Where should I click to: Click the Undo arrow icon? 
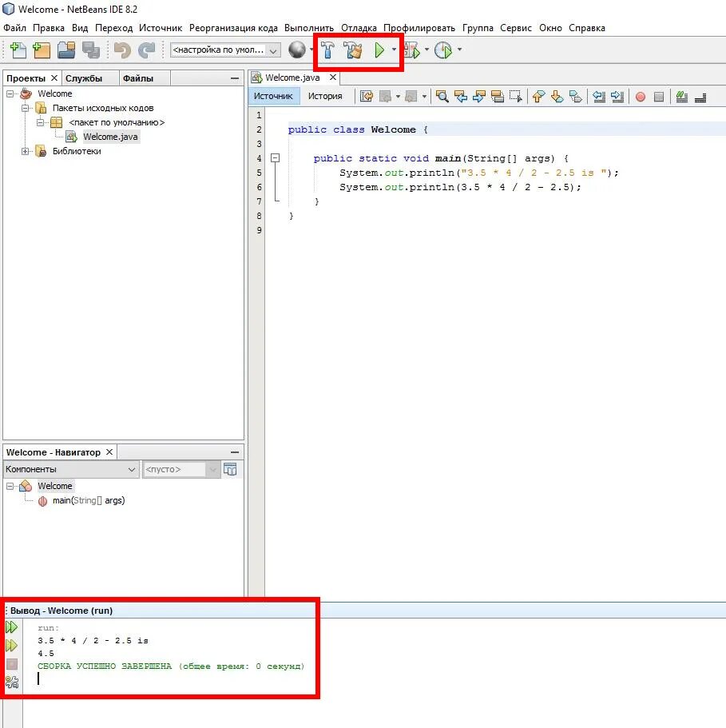(x=122, y=50)
